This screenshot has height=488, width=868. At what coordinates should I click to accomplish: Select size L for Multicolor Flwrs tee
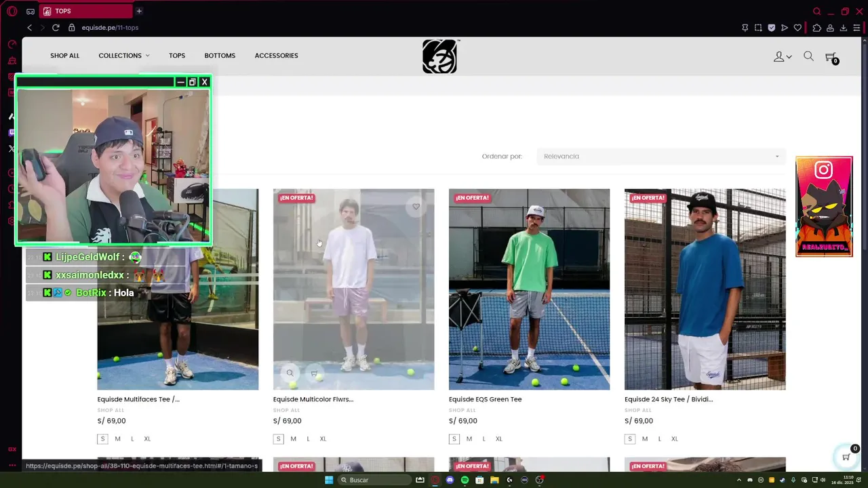tap(308, 439)
